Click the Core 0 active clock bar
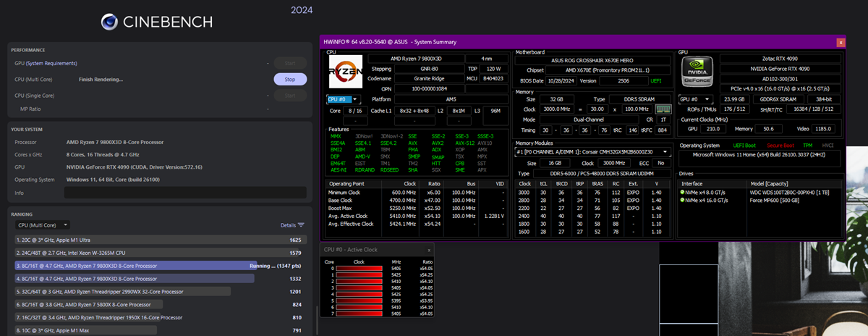Screen dimensions: 868x336 pos(361,269)
